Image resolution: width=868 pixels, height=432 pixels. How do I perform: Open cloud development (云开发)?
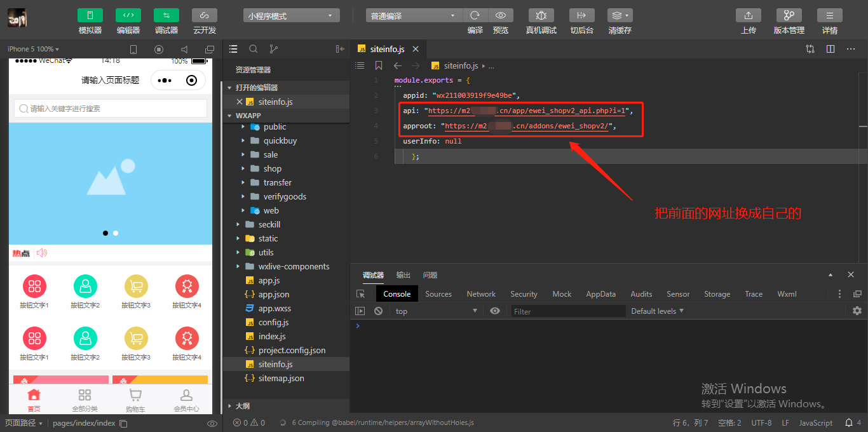click(x=205, y=15)
